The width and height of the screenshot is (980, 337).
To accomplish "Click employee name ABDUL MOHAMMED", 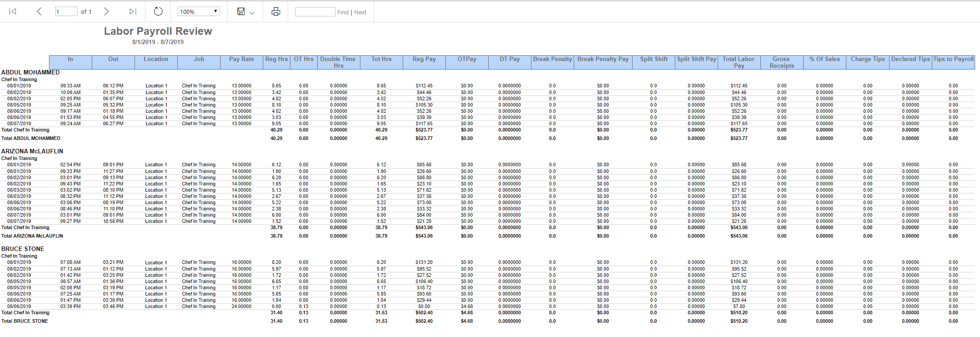I will tap(30, 72).
